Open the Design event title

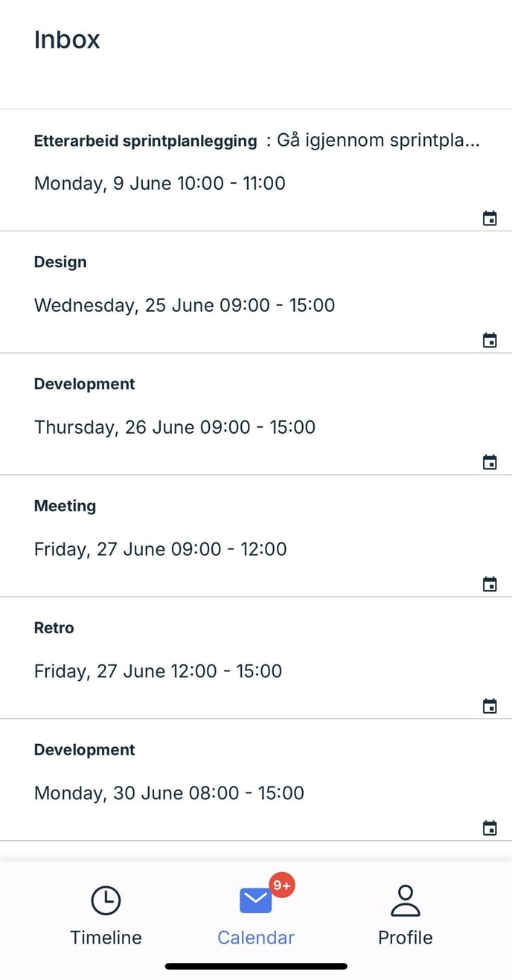60,262
